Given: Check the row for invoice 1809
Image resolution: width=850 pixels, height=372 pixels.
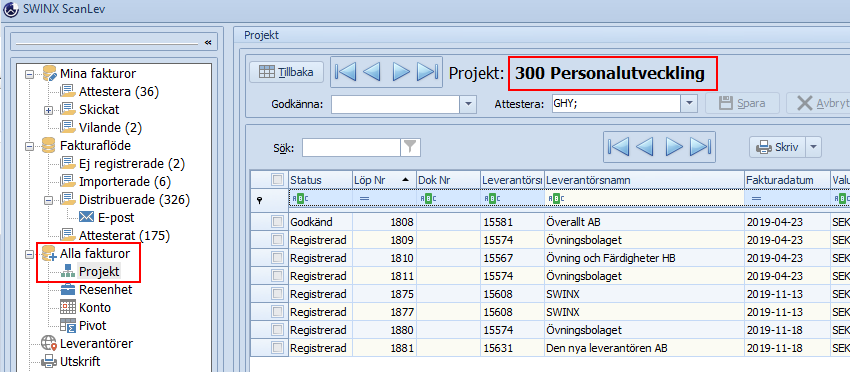Looking at the screenshot, I should [x=277, y=240].
